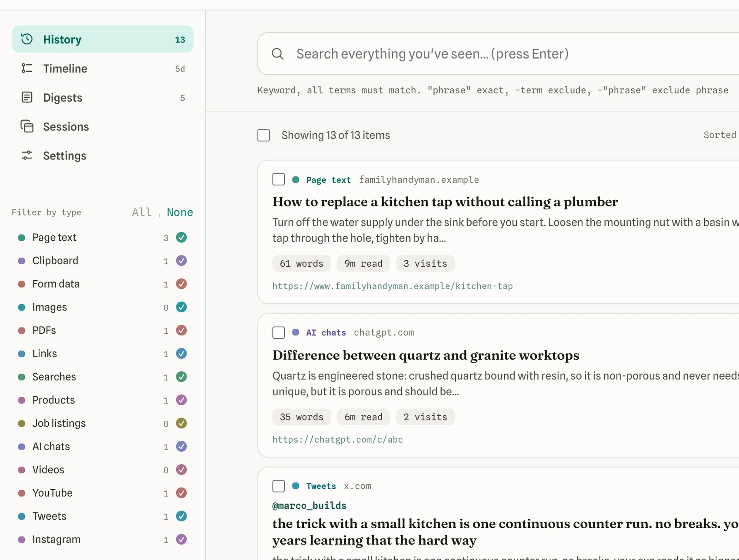Toggle the Images filter checkmark

click(x=181, y=307)
